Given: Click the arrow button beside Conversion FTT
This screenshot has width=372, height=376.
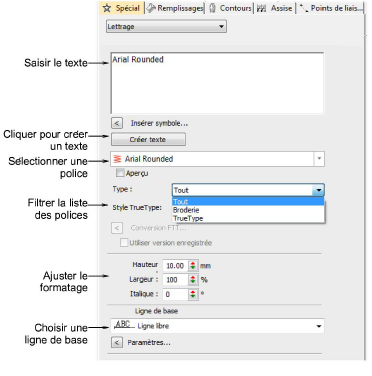Looking at the screenshot, I should coord(117,228).
